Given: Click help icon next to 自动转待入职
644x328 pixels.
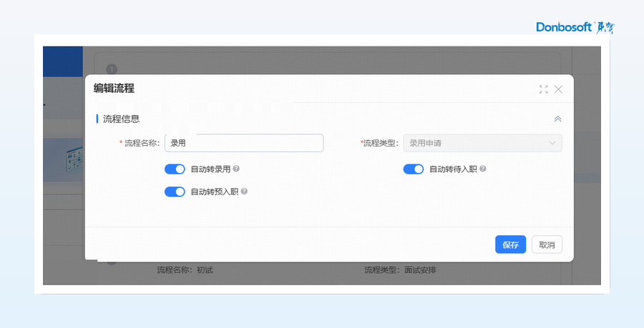Looking at the screenshot, I should [483, 169].
